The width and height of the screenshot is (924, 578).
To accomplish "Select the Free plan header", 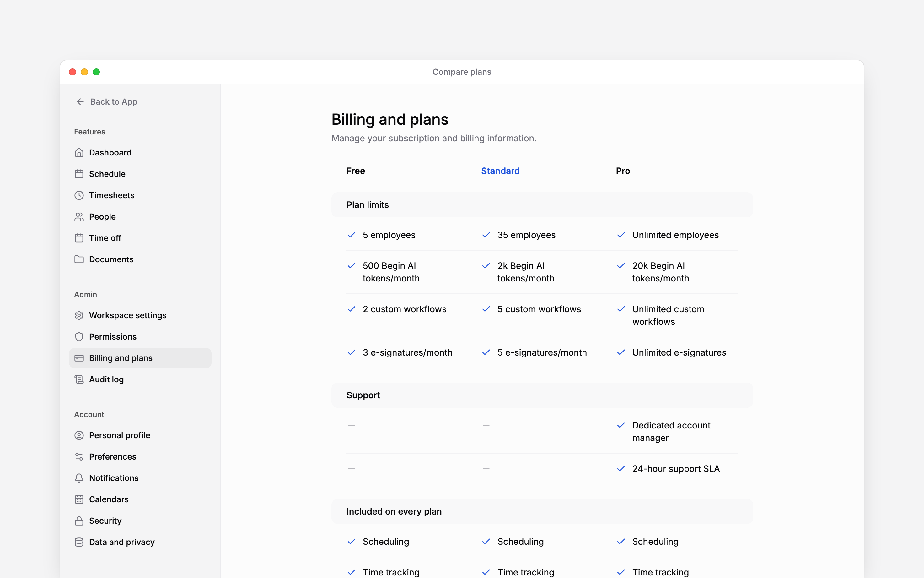I will (356, 171).
